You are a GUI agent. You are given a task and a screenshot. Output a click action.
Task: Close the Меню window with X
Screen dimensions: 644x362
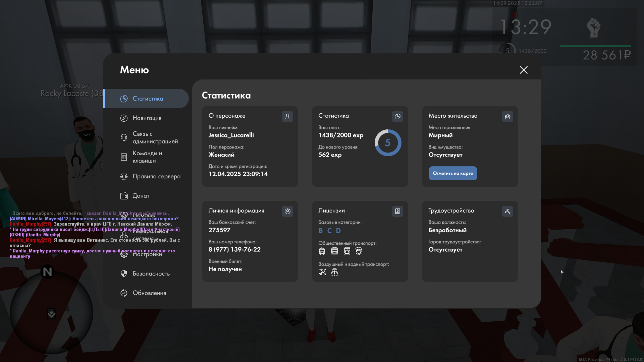[524, 70]
